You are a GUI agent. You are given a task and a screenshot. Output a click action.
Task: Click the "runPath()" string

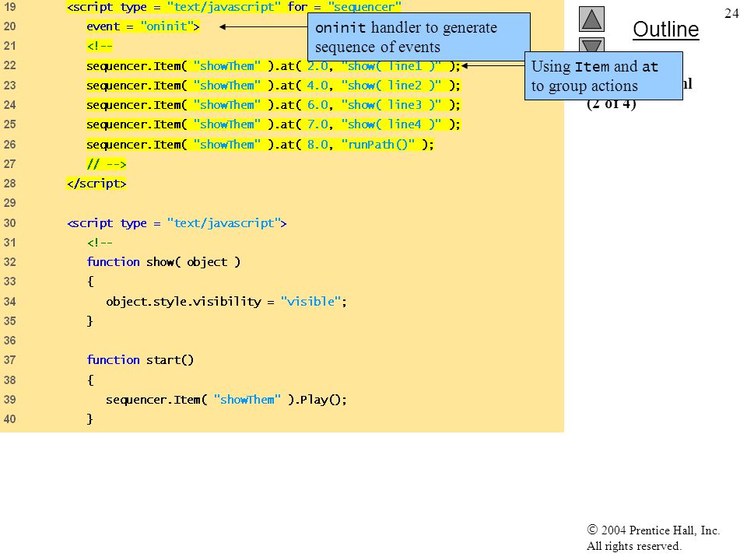(378, 145)
